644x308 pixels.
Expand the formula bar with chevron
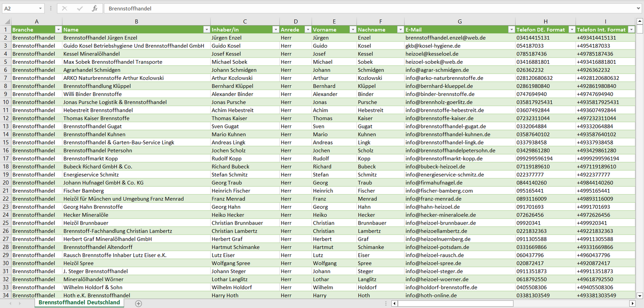pyautogui.click(x=639, y=8)
